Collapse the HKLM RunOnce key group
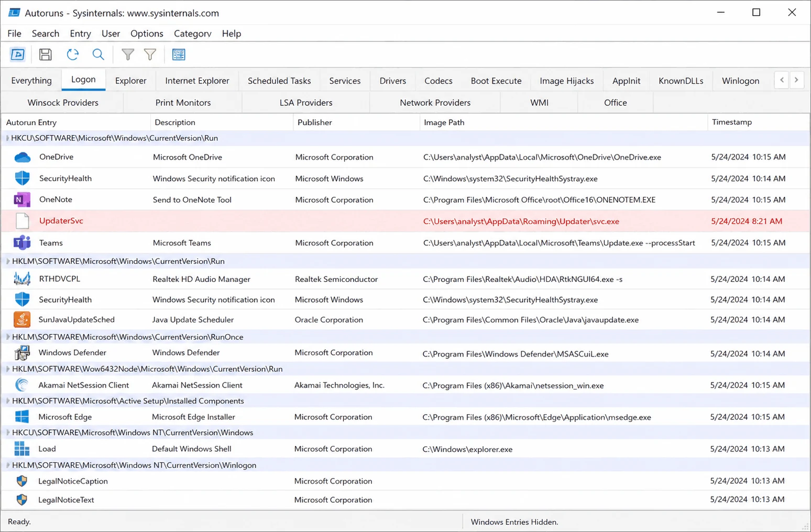 click(7, 337)
